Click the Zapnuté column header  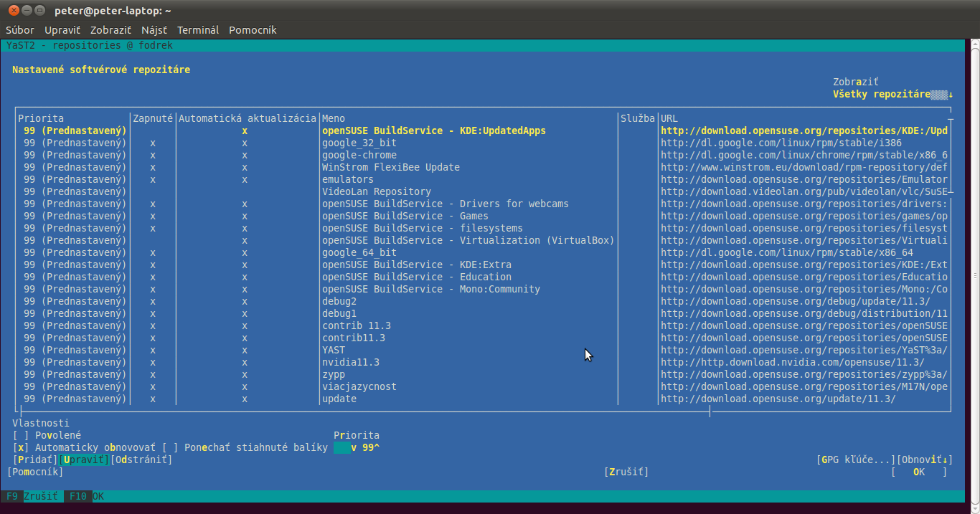point(153,118)
